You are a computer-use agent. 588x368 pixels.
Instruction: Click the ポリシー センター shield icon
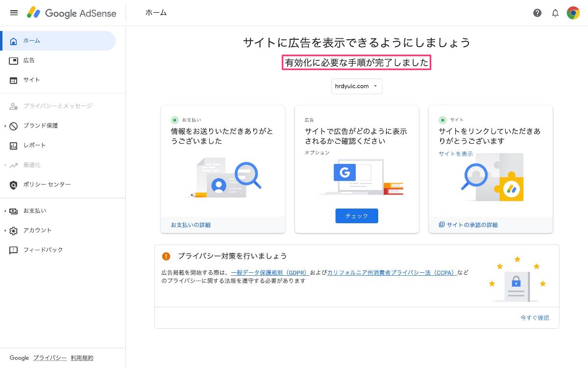click(x=14, y=184)
